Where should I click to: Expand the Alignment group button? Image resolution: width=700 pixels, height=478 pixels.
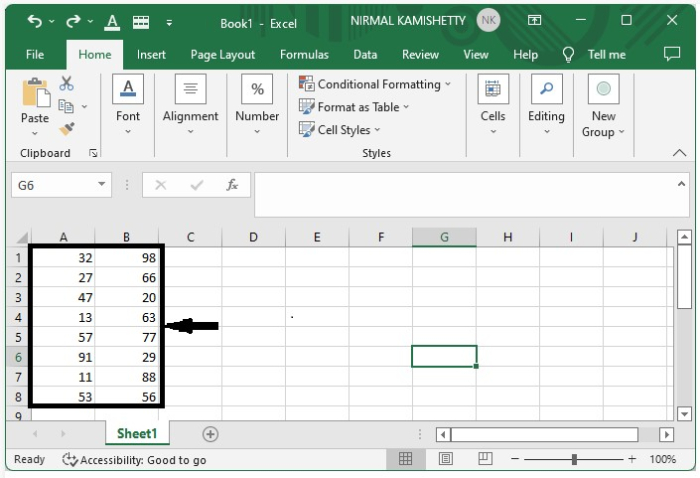tap(191, 105)
